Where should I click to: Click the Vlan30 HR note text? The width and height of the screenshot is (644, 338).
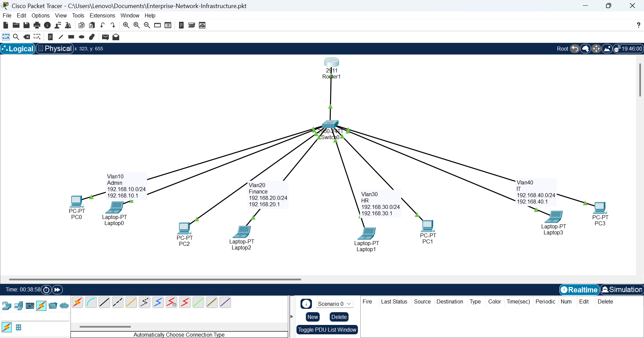pyautogui.click(x=380, y=204)
